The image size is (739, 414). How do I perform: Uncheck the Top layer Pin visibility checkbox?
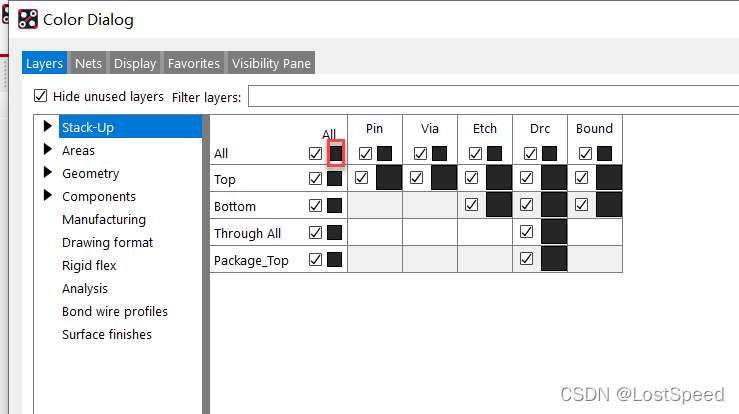coord(361,178)
